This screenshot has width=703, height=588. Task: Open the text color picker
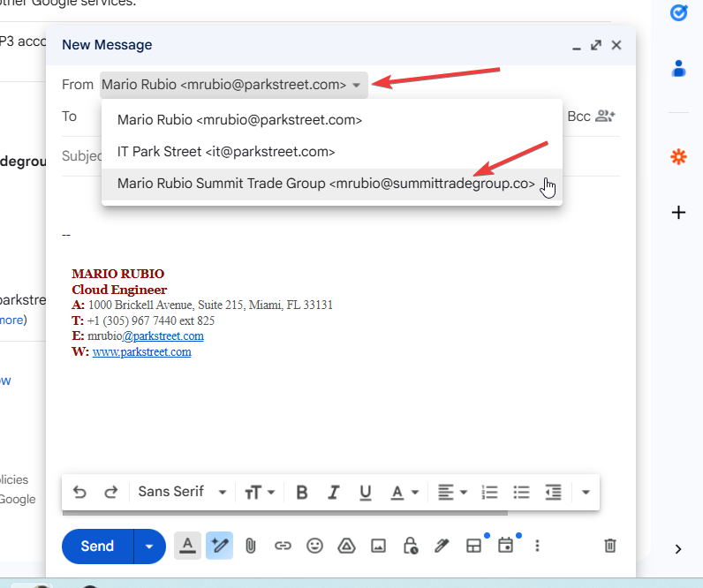(x=404, y=492)
